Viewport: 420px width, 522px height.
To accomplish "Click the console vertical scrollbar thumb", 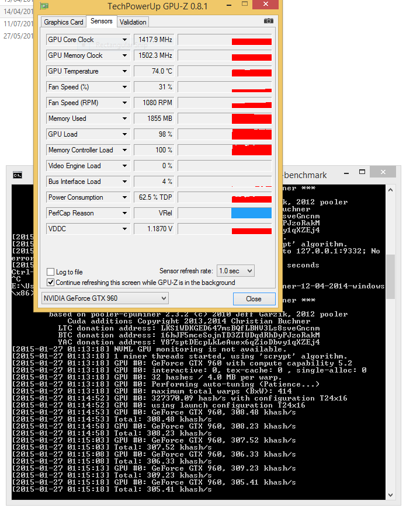I will click(390, 277).
